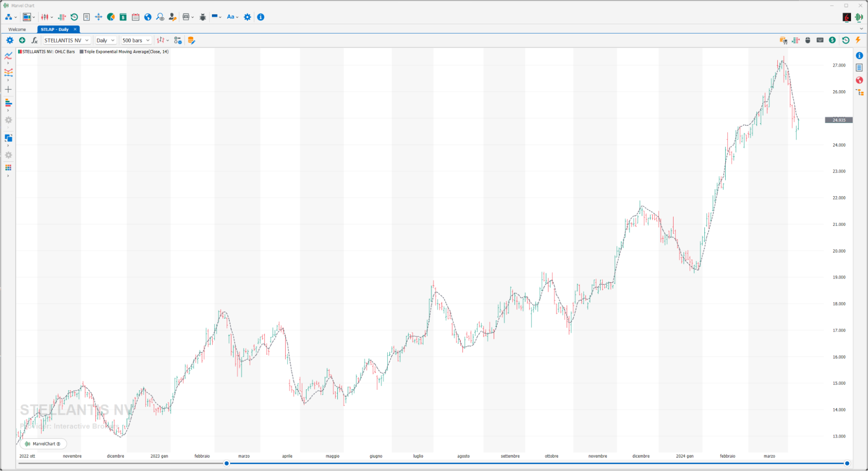Open the calendar icon in main toolbar
868x471 pixels.
[x=135, y=17]
